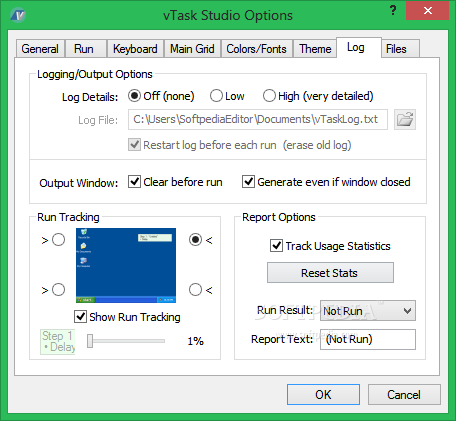
Task: Select bottom-right run tracking position radio
Action: click(195, 290)
